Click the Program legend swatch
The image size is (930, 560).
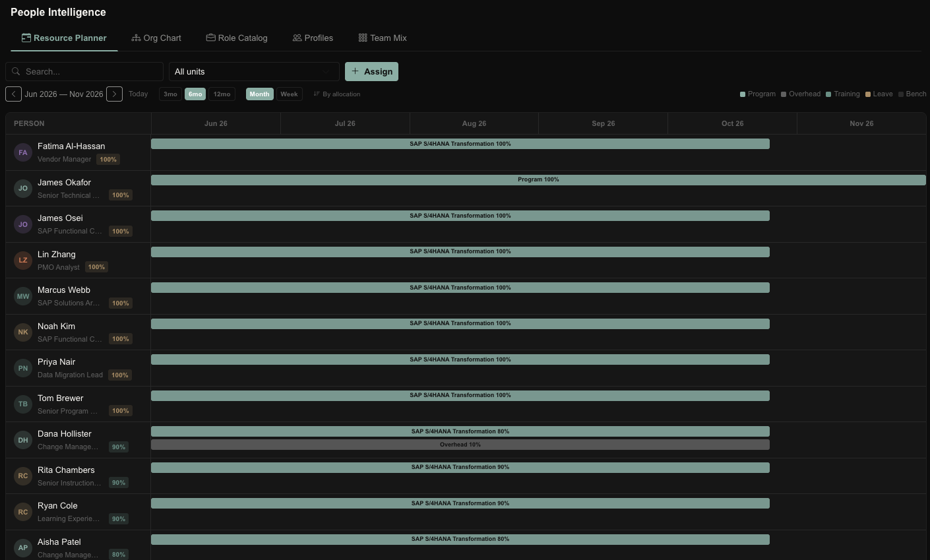click(743, 94)
